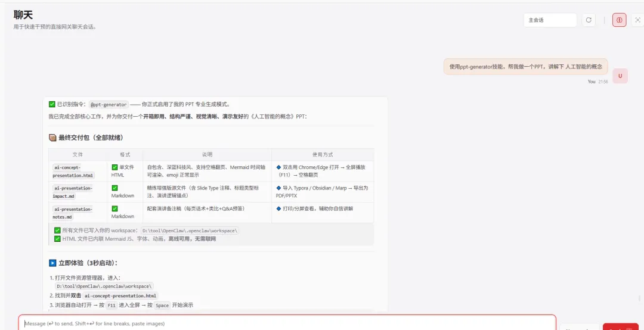The width and height of the screenshot is (644, 330).
Task: Click ai-presentation-impact.md file name
Action: [x=73, y=192]
